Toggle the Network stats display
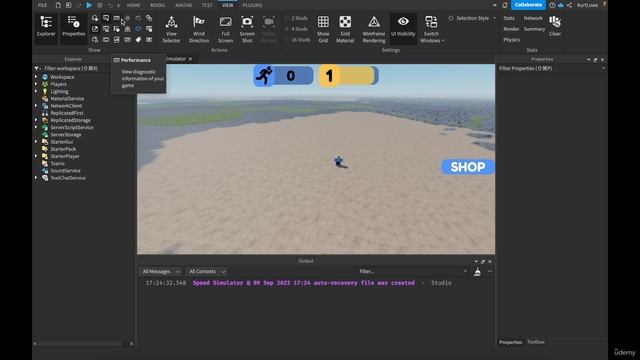This screenshot has width=640, height=360. (x=533, y=18)
